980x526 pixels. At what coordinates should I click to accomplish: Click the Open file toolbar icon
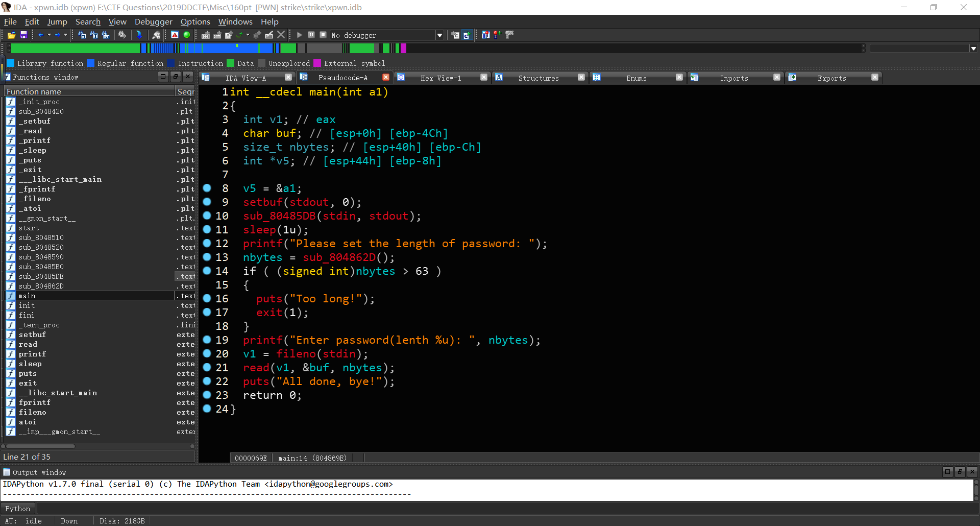11,35
